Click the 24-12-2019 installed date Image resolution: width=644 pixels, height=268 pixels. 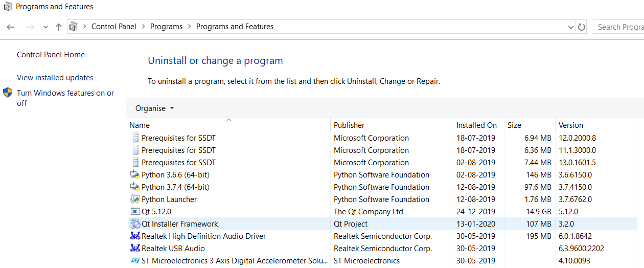pyautogui.click(x=476, y=212)
